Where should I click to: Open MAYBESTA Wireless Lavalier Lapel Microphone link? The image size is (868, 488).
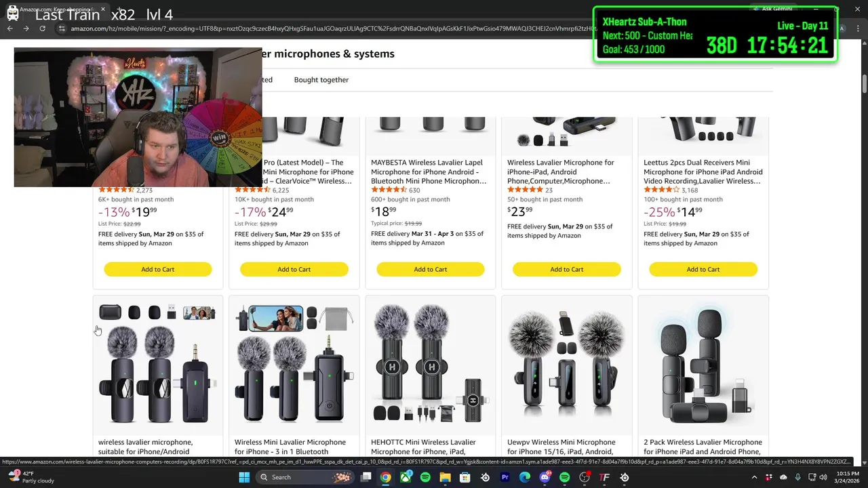point(429,171)
